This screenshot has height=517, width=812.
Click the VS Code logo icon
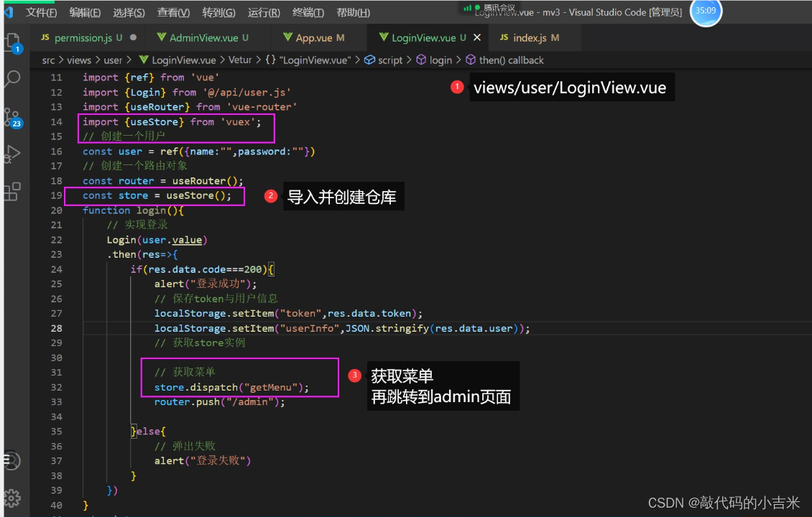[9, 12]
